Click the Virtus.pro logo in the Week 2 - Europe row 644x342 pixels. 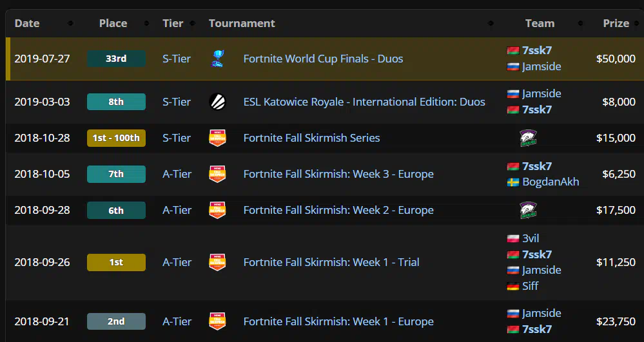point(529,210)
